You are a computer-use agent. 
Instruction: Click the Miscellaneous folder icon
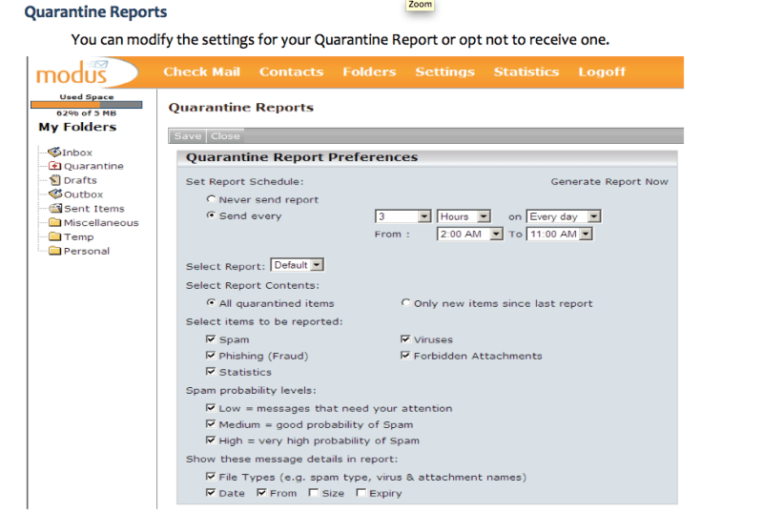tap(55, 222)
